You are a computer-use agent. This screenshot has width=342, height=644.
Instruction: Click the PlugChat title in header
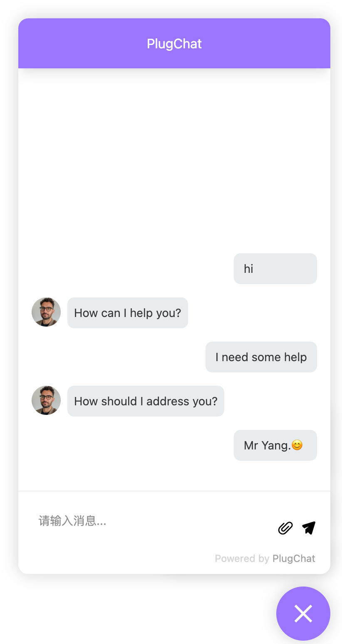tap(174, 44)
